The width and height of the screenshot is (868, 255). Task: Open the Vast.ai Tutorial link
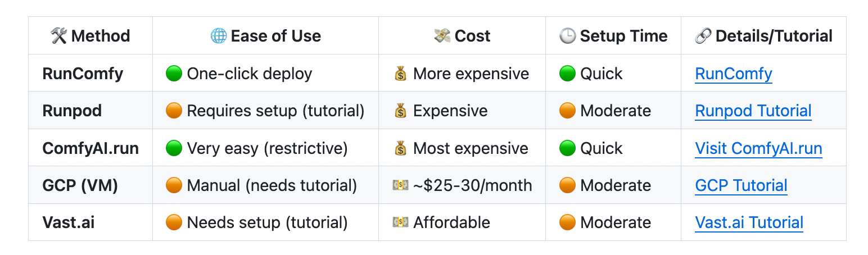[749, 222]
